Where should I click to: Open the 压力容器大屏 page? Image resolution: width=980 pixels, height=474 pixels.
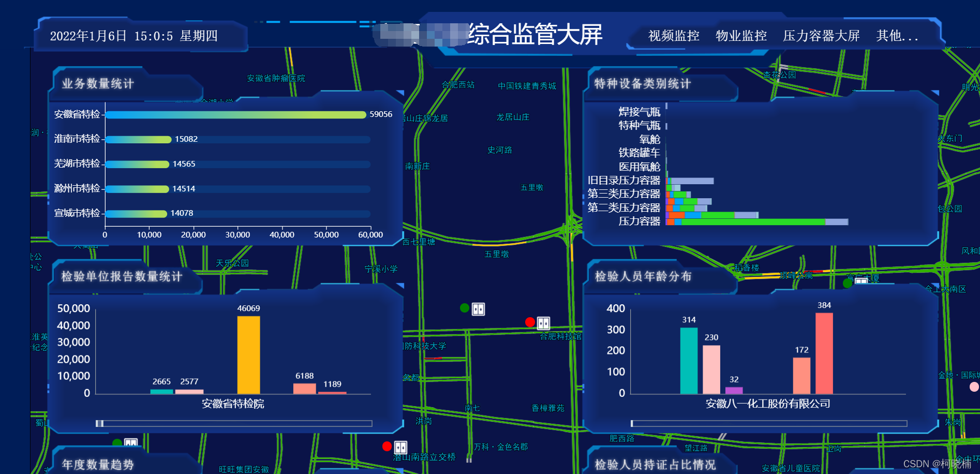[x=822, y=36]
